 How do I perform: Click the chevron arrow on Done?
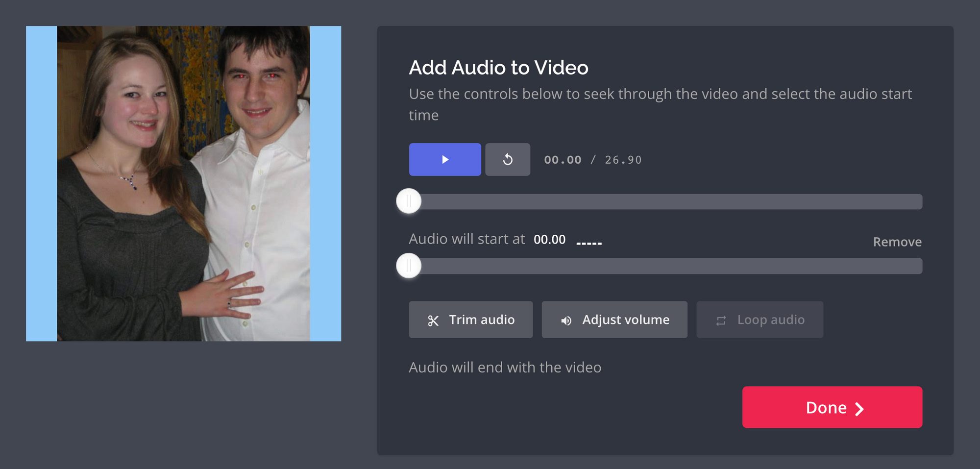tap(859, 409)
